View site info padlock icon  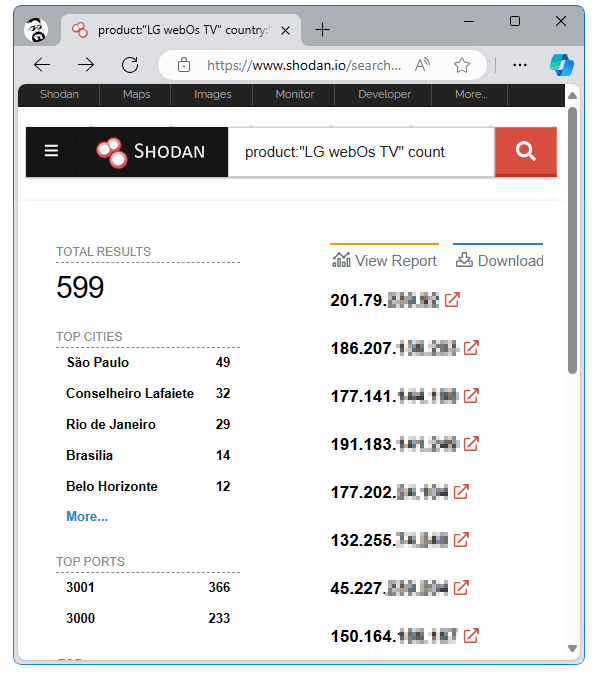click(x=184, y=65)
